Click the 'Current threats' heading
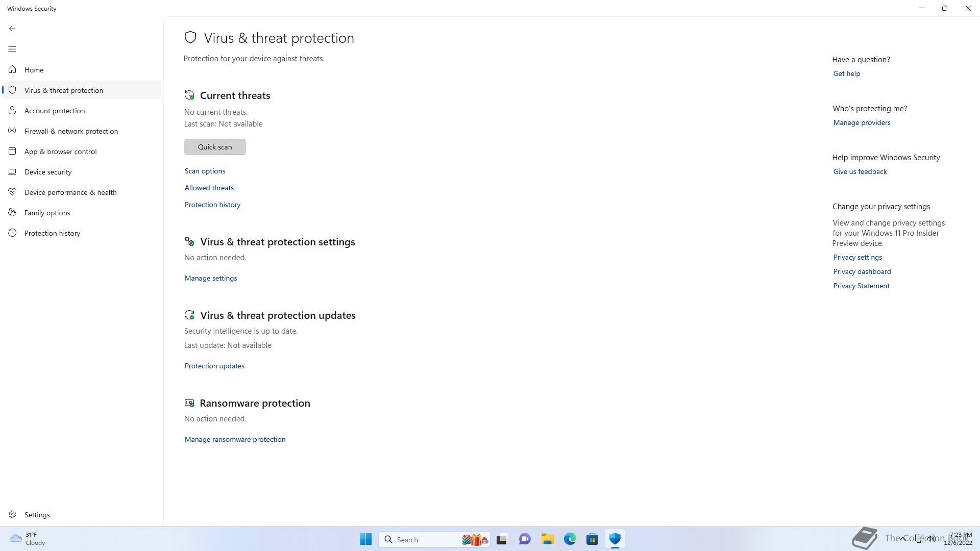980x551 pixels. 235,95
